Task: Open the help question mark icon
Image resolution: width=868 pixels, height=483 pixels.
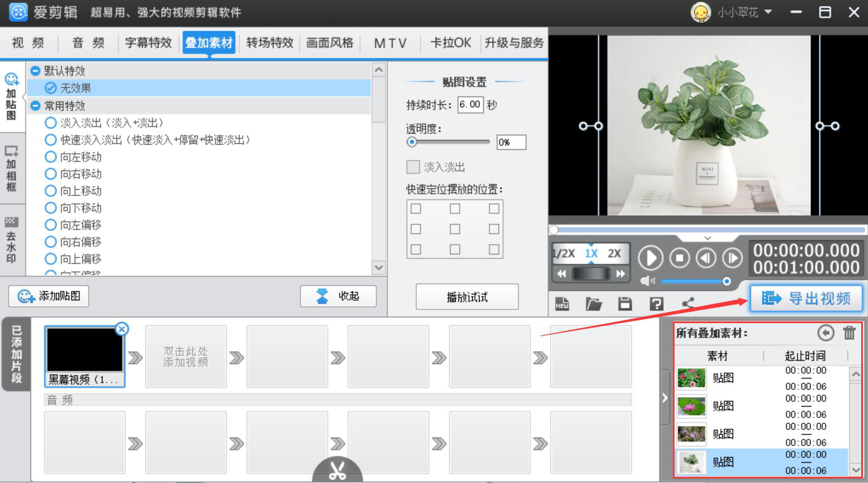Action: click(x=656, y=304)
